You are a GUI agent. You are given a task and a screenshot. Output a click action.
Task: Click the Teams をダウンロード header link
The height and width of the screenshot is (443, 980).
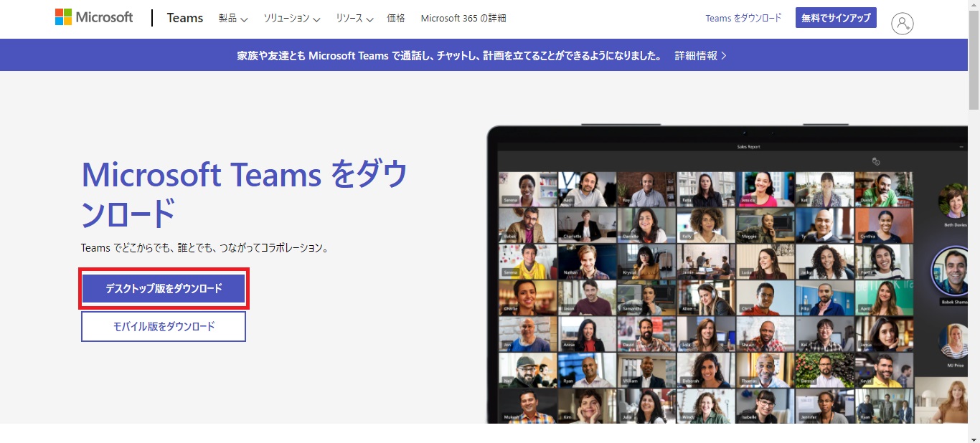pyautogui.click(x=743, y=19)
